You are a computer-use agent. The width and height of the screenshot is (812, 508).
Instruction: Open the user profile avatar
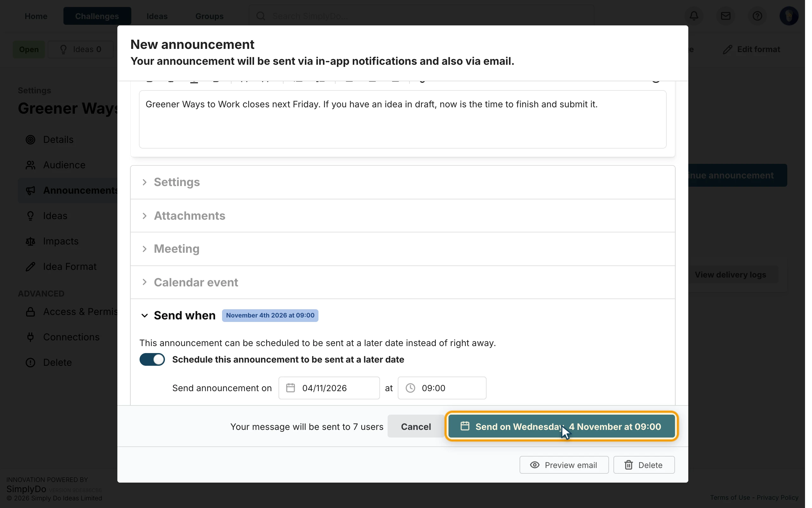click(x=789, y=16)
